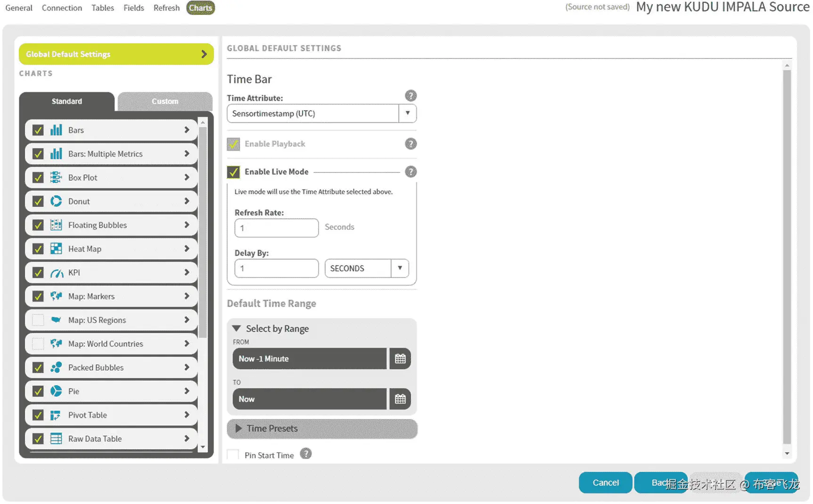Click the Box Plot chart icon
The height and width of the screenshot is (504, 813).
pyautogui.click(x=56, y=178)
